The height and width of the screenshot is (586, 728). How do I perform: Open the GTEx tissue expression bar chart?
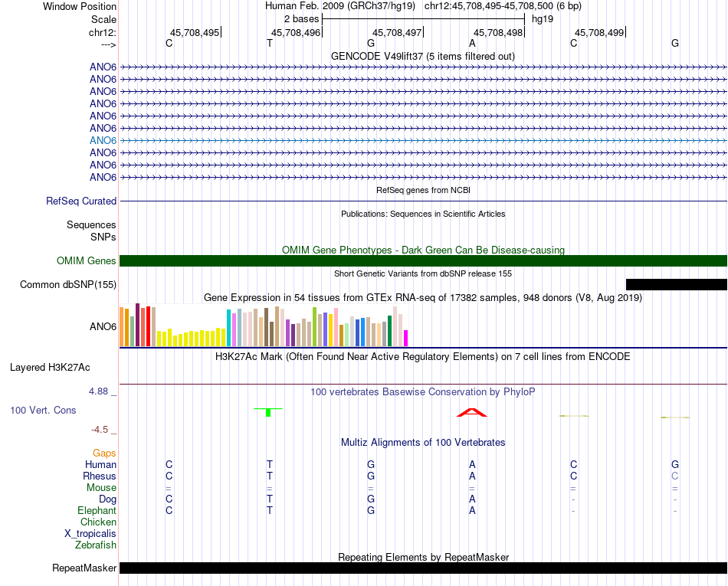pos(264,326)
